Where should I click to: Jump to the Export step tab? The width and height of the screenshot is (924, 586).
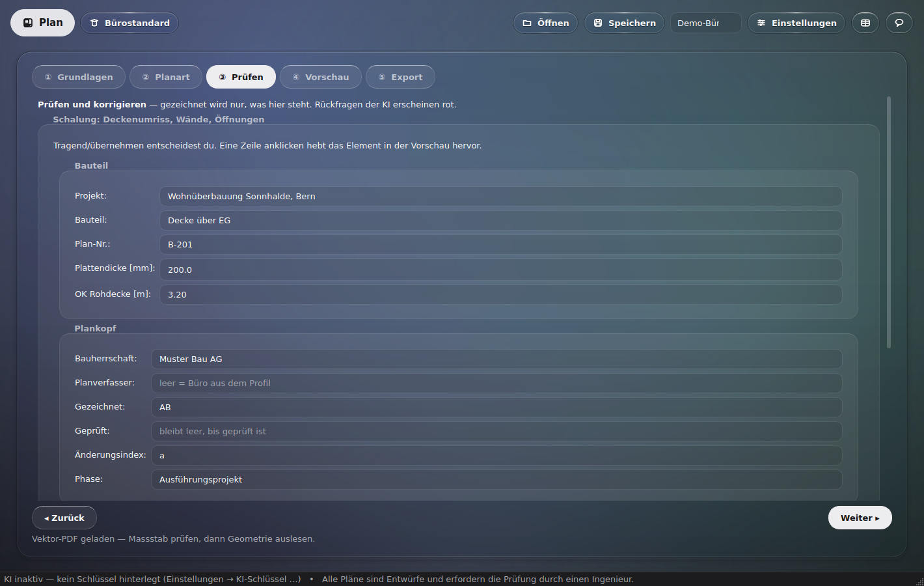coord(400,77)
